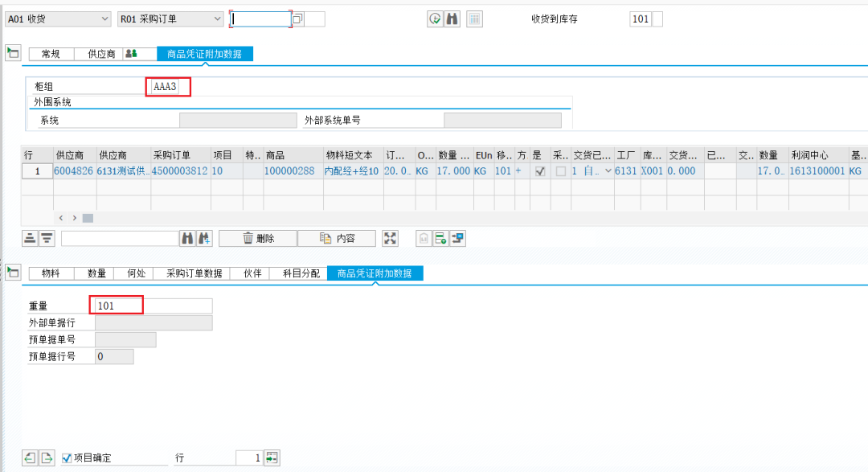The image size is (868, 472).
Task: Select row 1 selector button in table
Action: [37, 171]
